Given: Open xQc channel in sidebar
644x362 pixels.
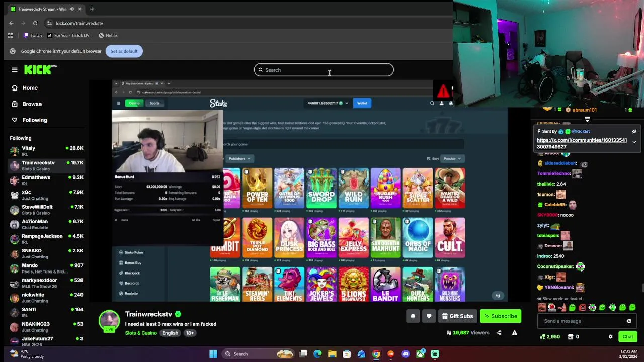Looking at the screenshot, I should (x=46, y=195).
